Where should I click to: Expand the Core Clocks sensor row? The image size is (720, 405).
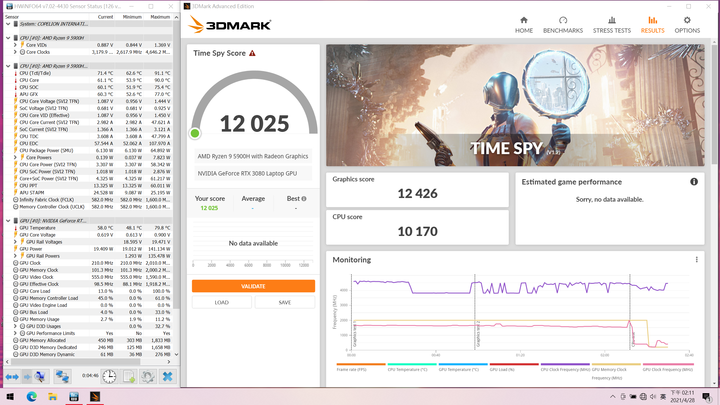[15, 52]
